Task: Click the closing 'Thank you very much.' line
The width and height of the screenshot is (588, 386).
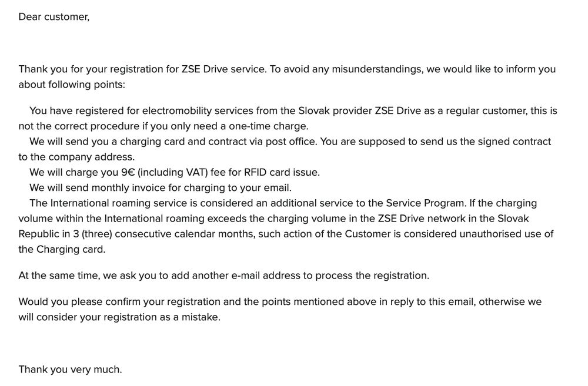Action: tap(70, 370)
